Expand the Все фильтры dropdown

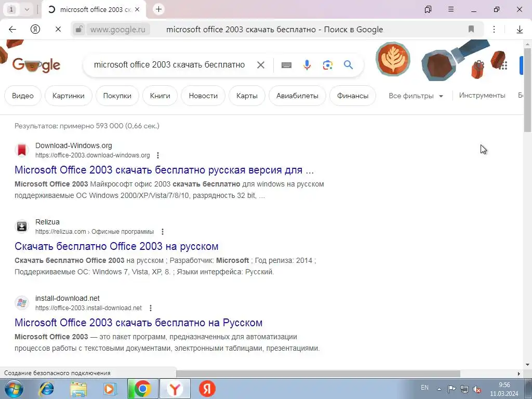pyautogui.click(x=416, y=96)
